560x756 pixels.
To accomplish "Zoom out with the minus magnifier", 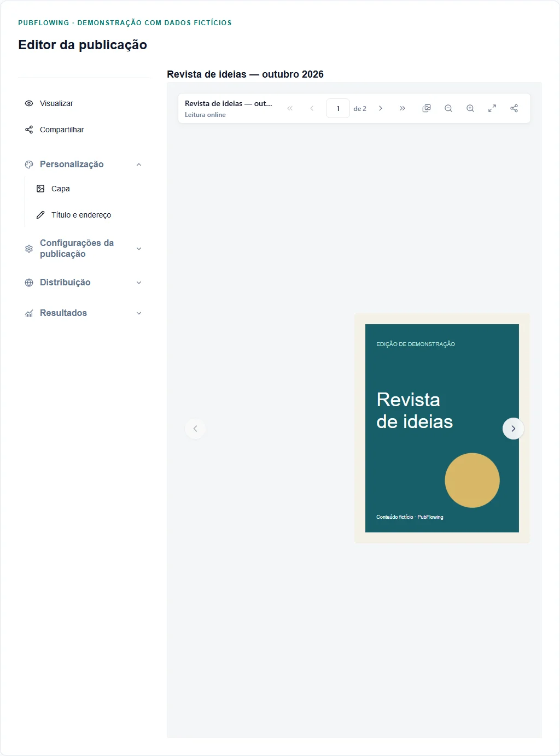I will tap(448, 108).
